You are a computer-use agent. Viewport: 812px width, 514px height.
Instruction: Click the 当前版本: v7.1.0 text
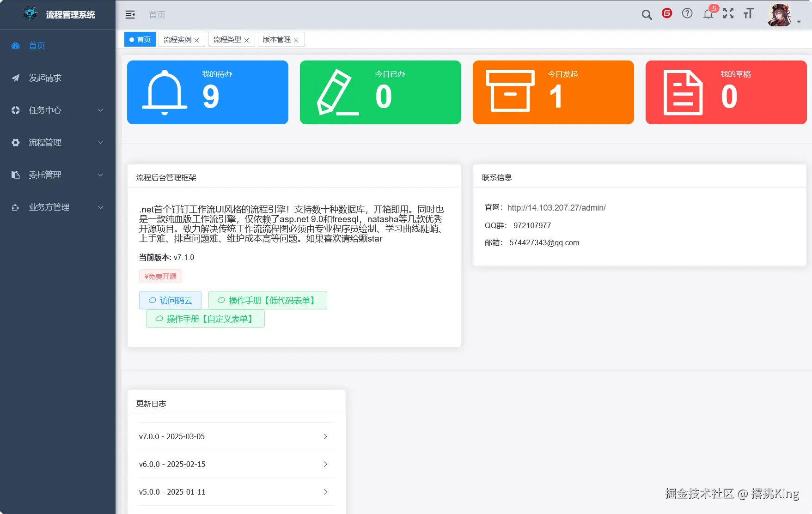coord(166,257)
